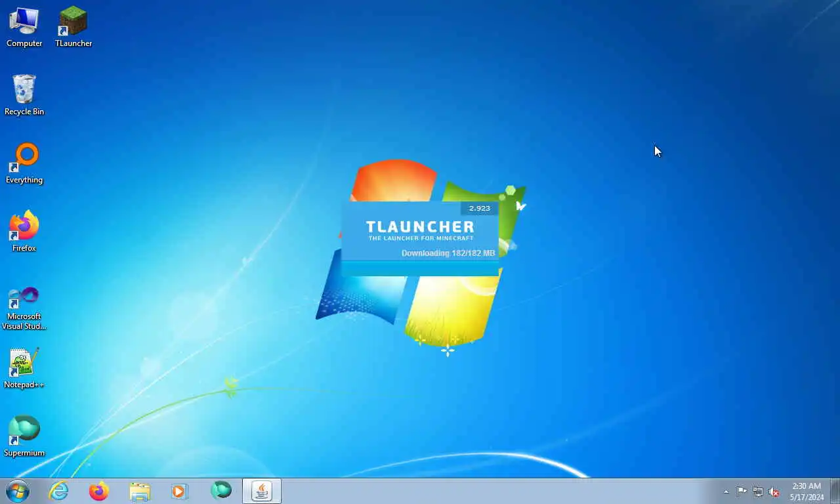The image size is (840, 504).
Task: Select the Recycle Bin icon
Action: coord(24,96)
